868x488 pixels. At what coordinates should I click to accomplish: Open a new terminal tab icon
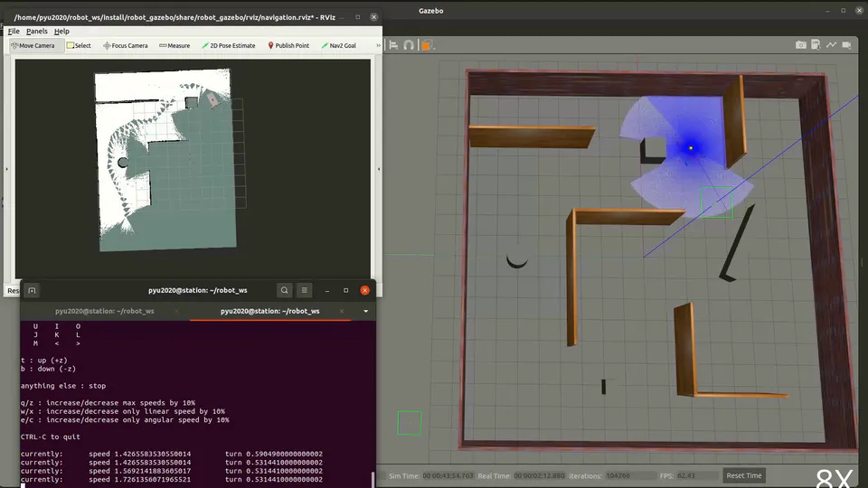33,290
